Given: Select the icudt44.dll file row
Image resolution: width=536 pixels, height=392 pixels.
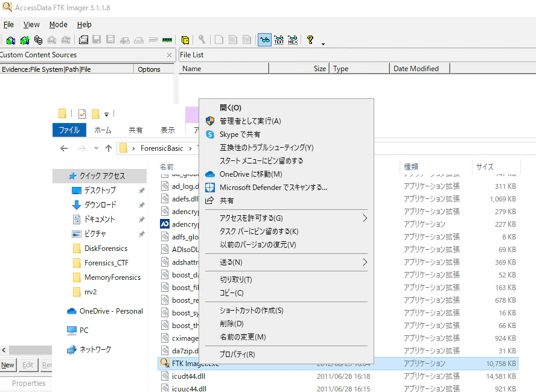Looking at the screenshot, I should pyautogui.click(x=338, y=376).
